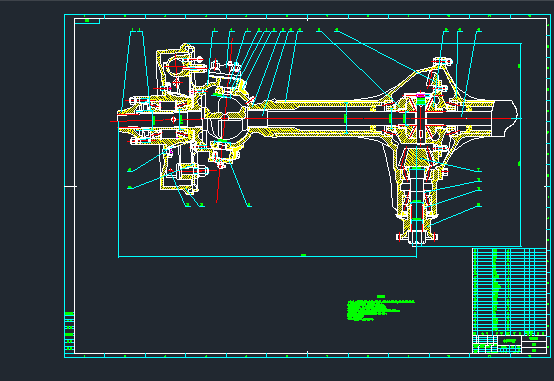
Task: Select the right axle shaft broken end
Action: (x=506, y=118)
